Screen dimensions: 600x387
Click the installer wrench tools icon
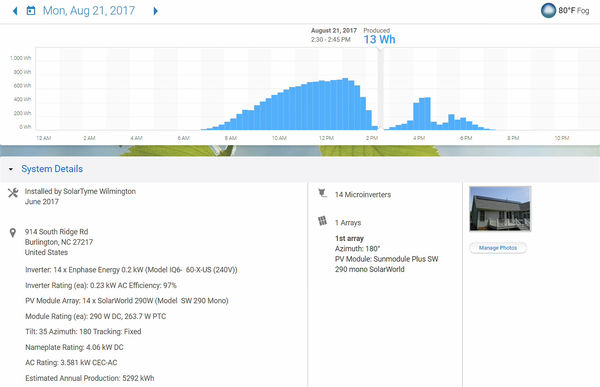tap(13, 193)
